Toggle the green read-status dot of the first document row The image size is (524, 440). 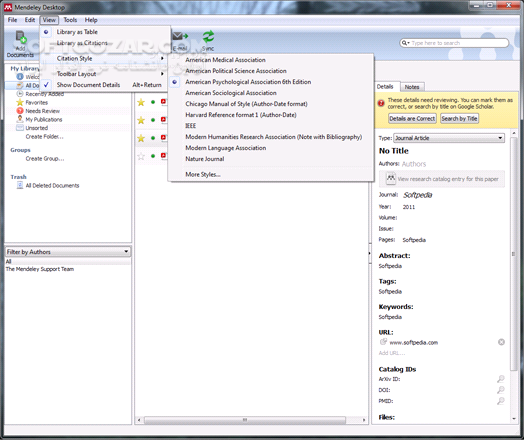[x=153, y=102]
